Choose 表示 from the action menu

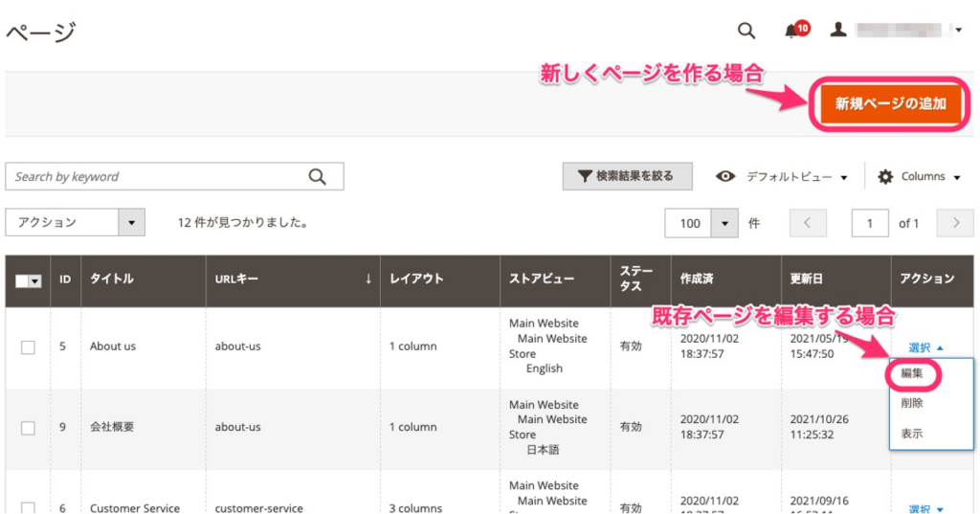pyautogui.click(x=912, y=434)
